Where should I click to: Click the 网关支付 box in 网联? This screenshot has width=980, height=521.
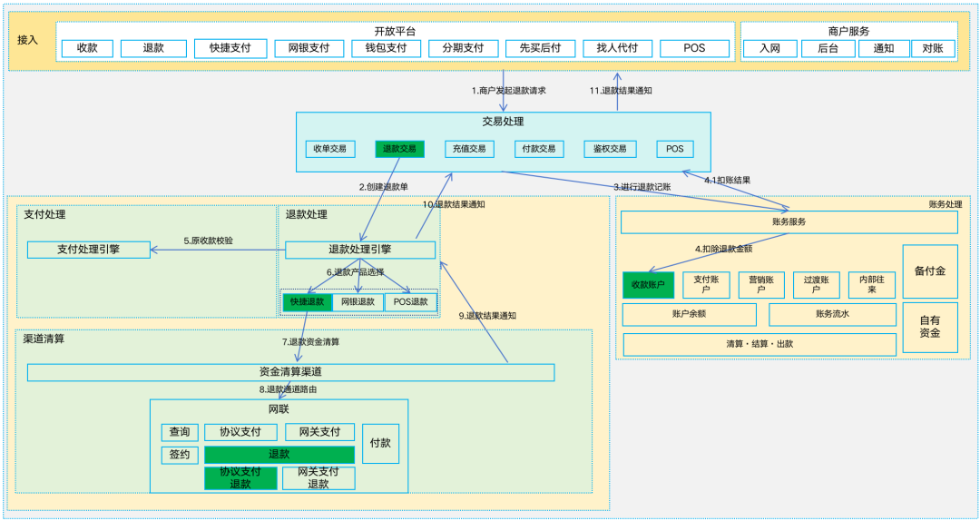[320, 432]
